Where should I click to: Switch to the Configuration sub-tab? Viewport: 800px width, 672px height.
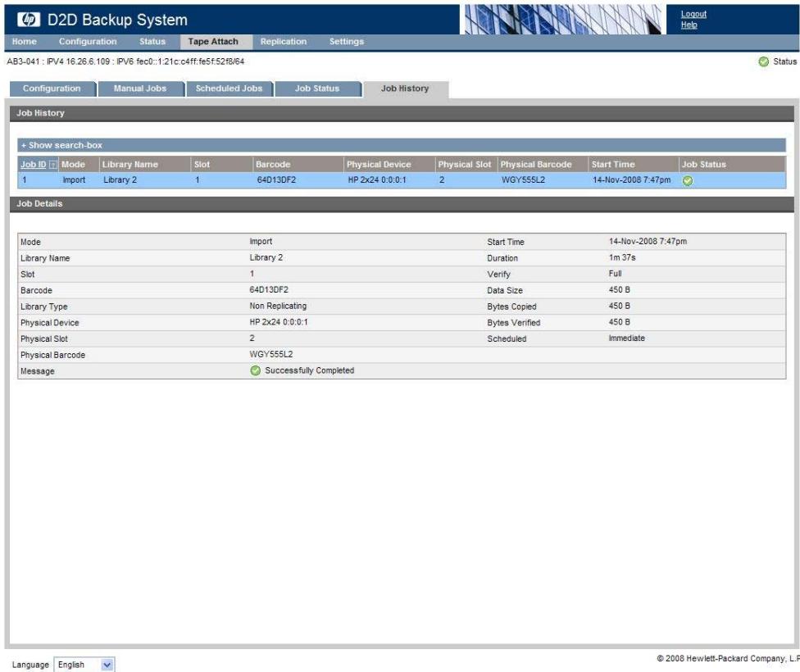pos(52,89)
